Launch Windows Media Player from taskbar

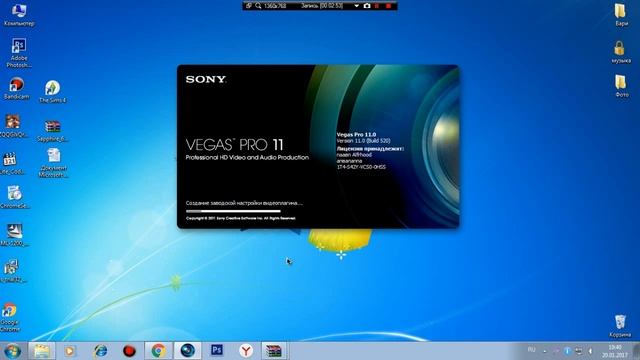(70, 351)
